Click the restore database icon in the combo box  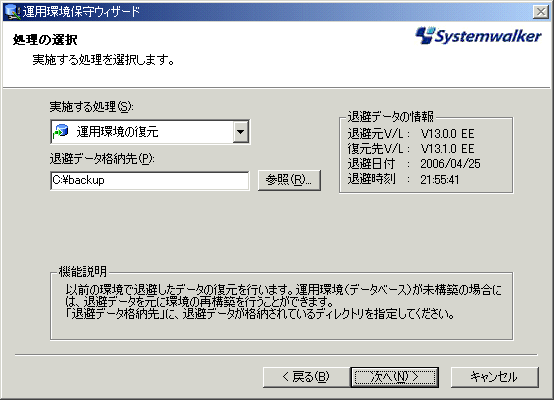pyautogui.click(x=61, y=132)
